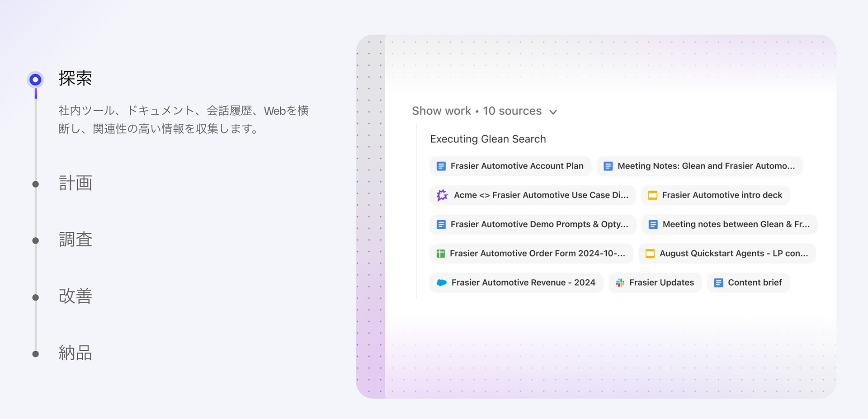
Task: Click the Sheets icon on the Order Form chip
Action: (440, 254)
